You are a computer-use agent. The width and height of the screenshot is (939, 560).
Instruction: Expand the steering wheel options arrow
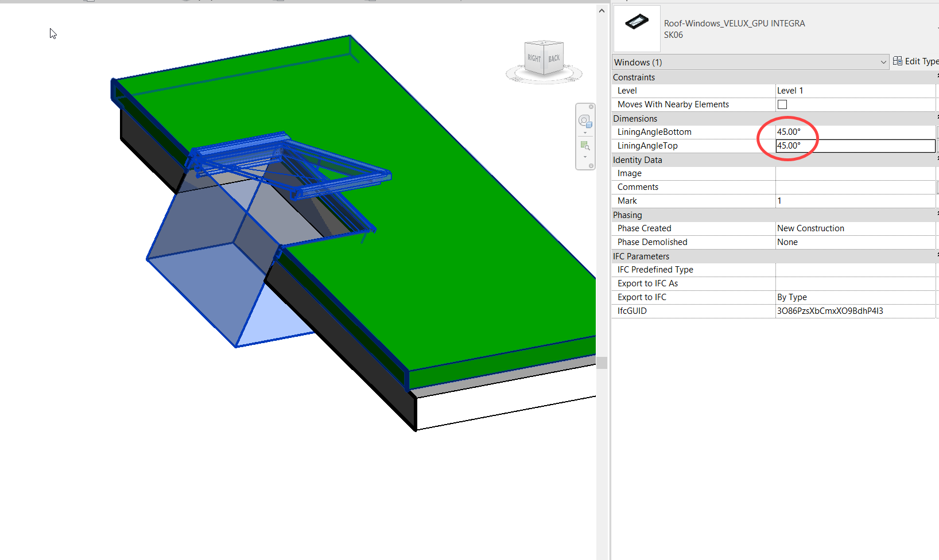click(585, 133)
